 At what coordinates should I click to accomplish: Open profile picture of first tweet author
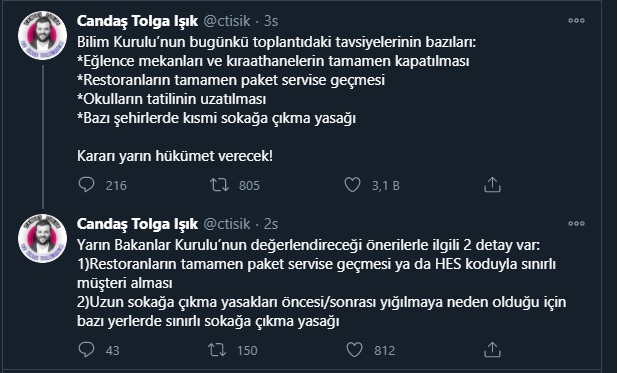(42, 36)
